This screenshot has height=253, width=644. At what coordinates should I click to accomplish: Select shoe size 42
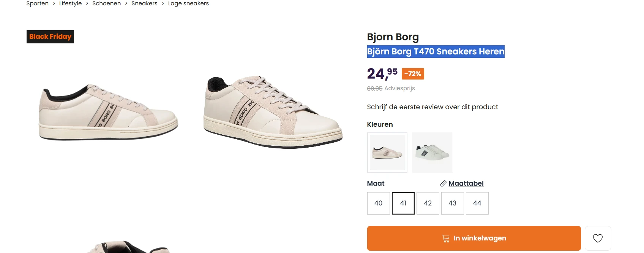tap(428, 203)
